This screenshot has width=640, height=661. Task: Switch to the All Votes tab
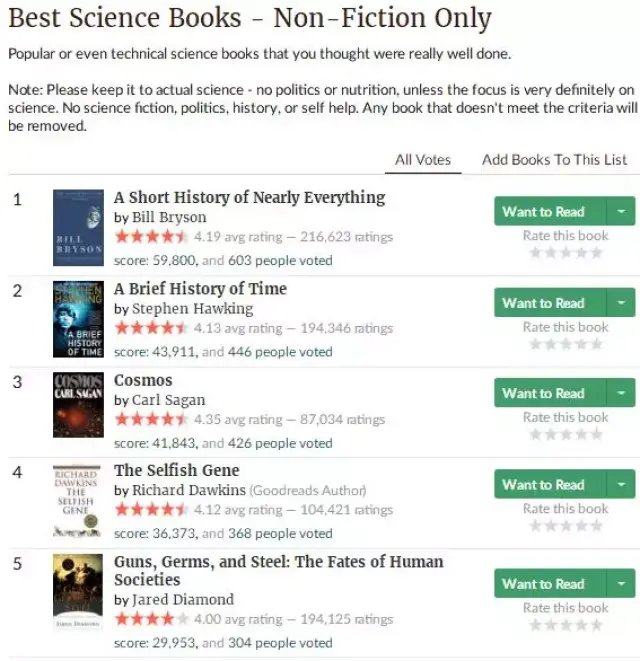click(423, 159)
